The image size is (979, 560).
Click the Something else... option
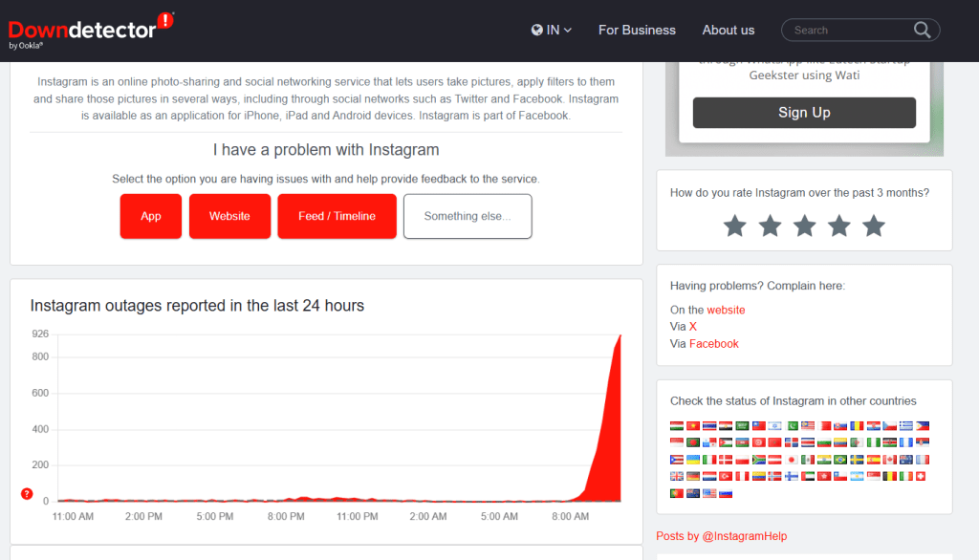click(467, 216)
